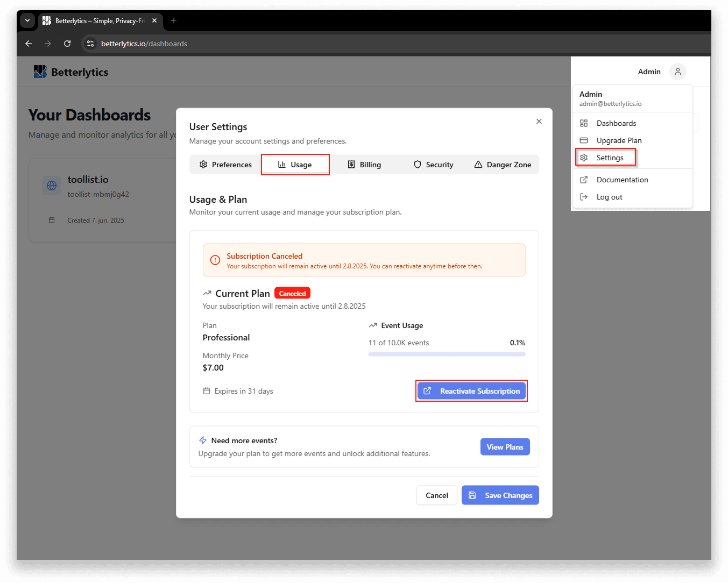
Task: Click the Admin name in the header
Action: coord(649,72)
